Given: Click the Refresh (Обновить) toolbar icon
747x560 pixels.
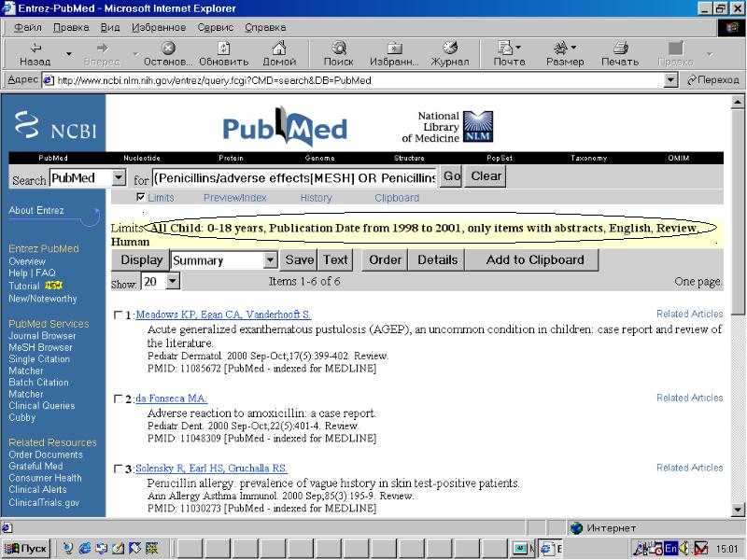Looking at the screenshot, I should [x=223, y=53].
